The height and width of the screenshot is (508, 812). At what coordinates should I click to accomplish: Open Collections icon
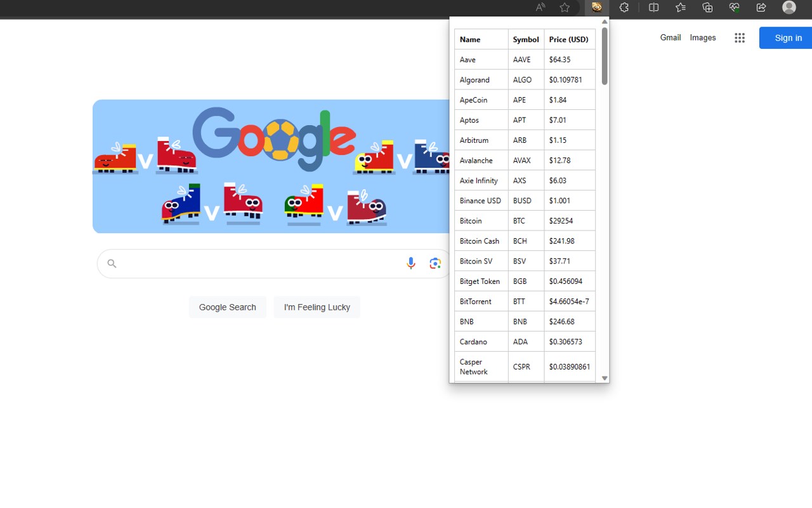point(707,8)
